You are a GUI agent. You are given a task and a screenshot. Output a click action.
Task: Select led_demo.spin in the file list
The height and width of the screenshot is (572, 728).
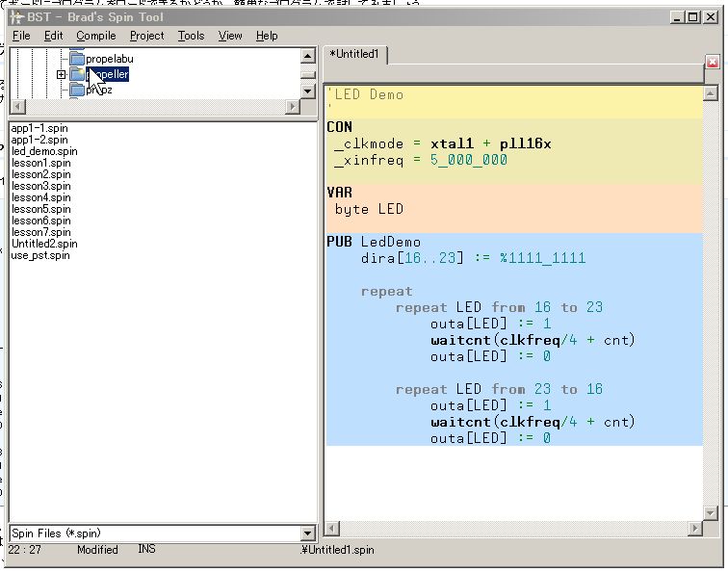44,151
